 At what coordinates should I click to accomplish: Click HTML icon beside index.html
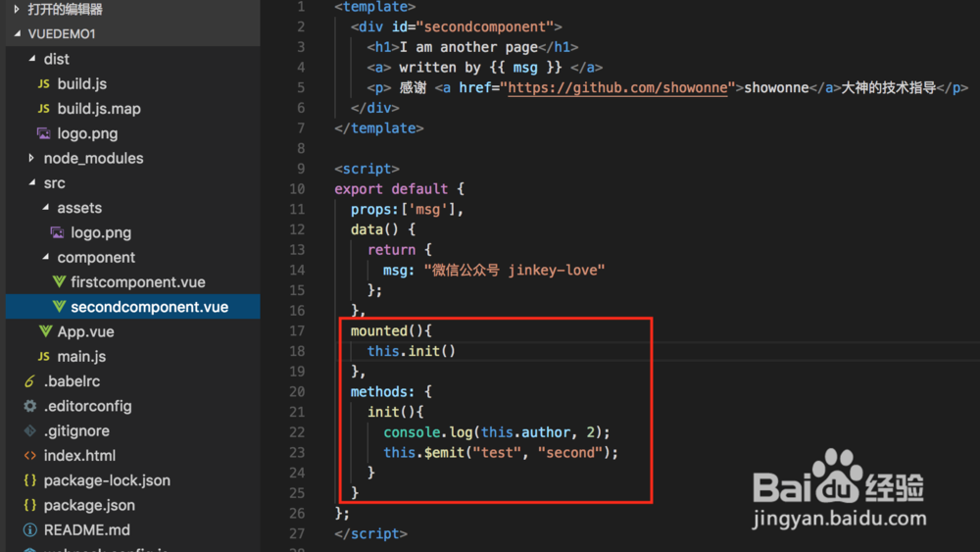coord(30,456)
